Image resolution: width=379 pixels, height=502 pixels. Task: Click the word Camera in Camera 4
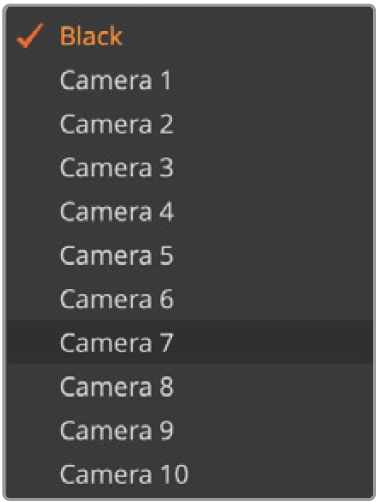(106, 211)
